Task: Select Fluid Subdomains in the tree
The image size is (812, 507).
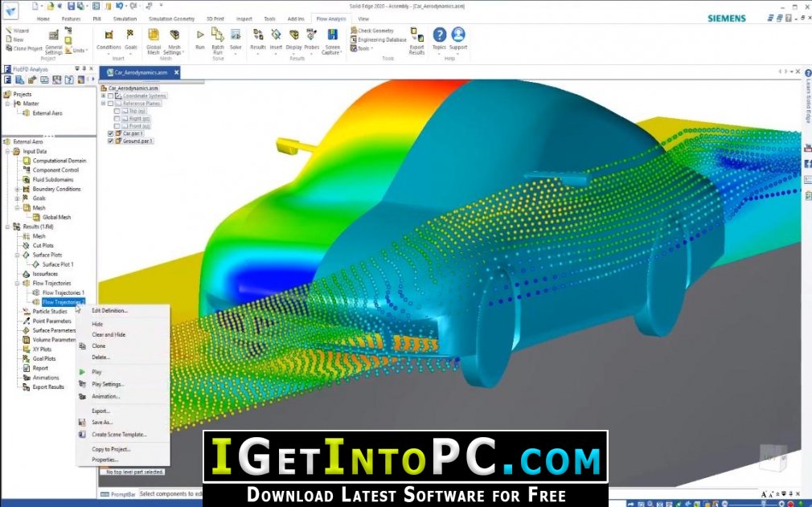Action: (x=48, y=179)
